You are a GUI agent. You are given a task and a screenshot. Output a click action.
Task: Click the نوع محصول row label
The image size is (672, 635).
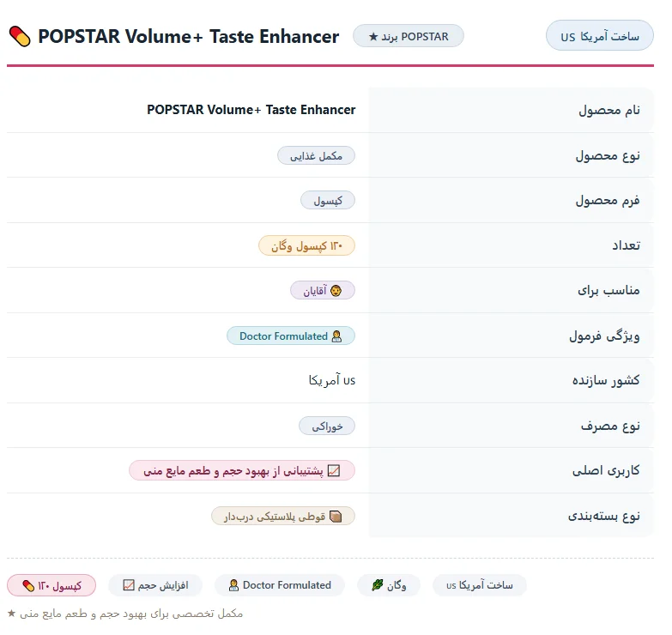point(608,155)
